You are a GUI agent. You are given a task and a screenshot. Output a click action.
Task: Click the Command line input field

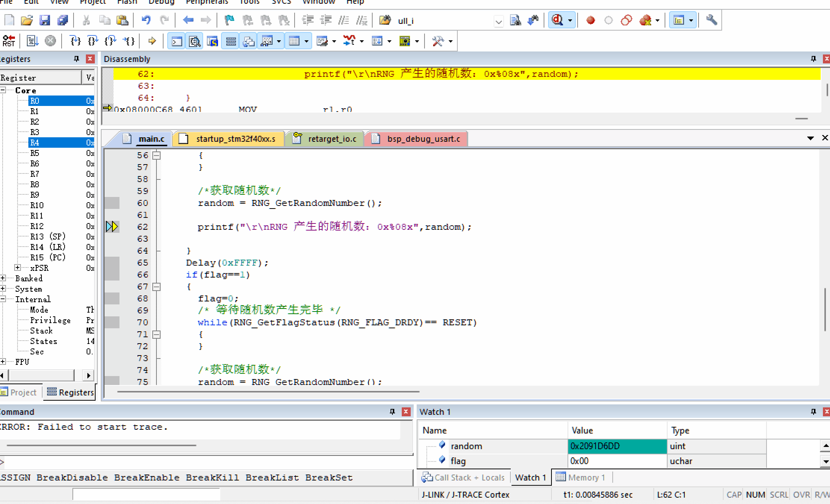[205, 462]
